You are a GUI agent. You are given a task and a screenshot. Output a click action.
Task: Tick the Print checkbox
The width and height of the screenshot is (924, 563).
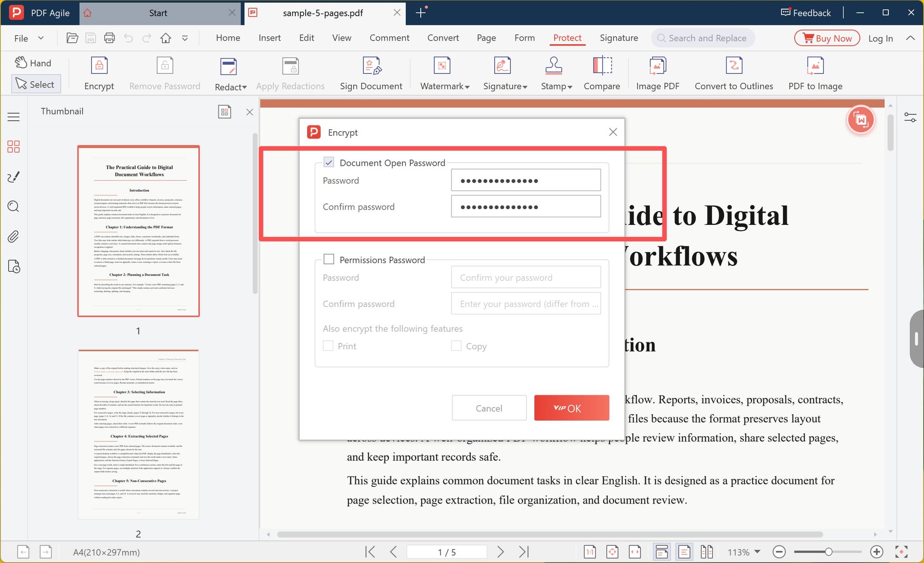(328, 346)
